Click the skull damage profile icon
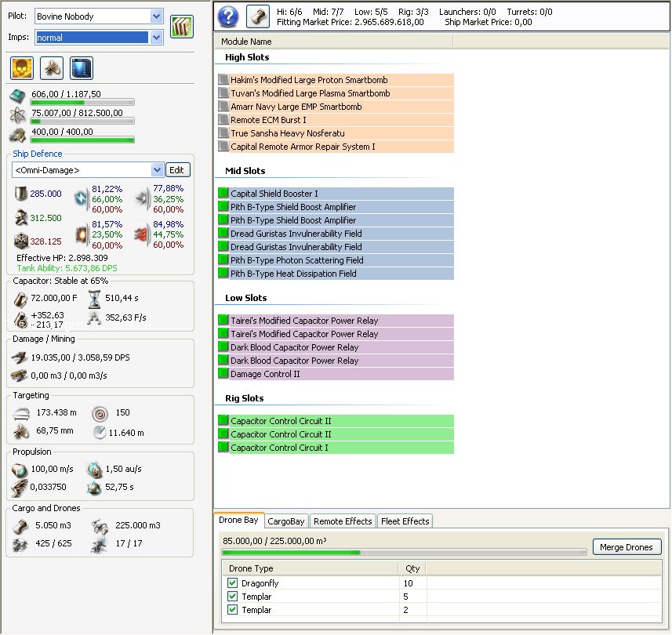The height and width of the screenshot is (635, 672). [x=22, y=68]
